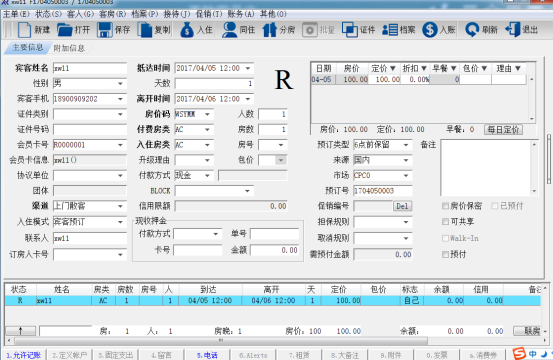Tick the 已预付 checkbox
The height and width of the screenshot is (360, 553).
coord(495,206)
